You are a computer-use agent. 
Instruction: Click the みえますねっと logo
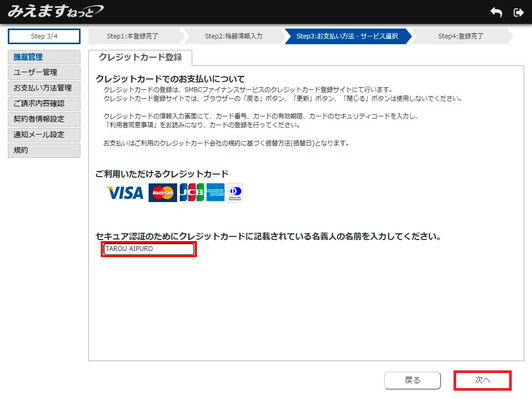click(55, 11)
